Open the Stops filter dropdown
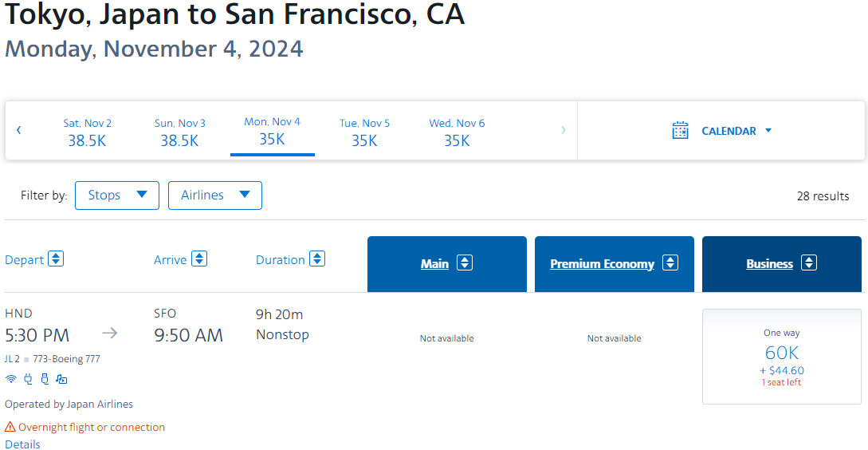The width and height of the screenshot is (868, 450). point(117,195)
